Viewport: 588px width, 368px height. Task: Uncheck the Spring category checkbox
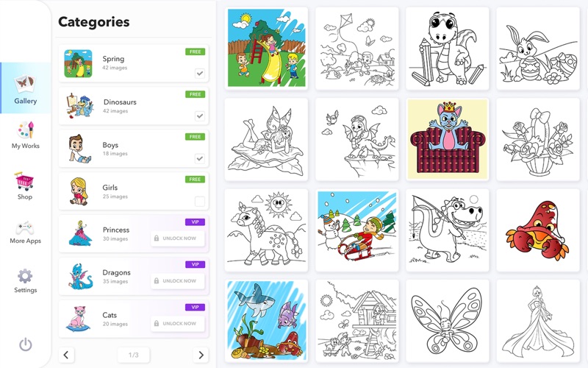(200, 73)
